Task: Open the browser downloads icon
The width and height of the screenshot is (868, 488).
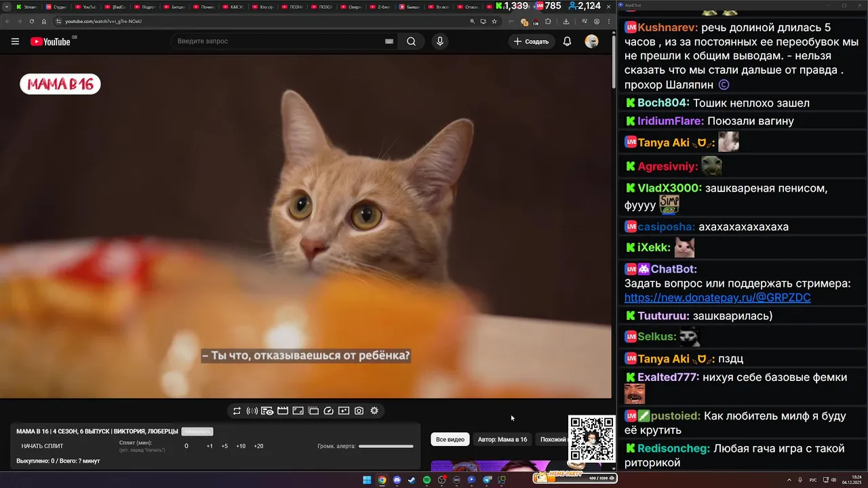Action: (566, 22)
